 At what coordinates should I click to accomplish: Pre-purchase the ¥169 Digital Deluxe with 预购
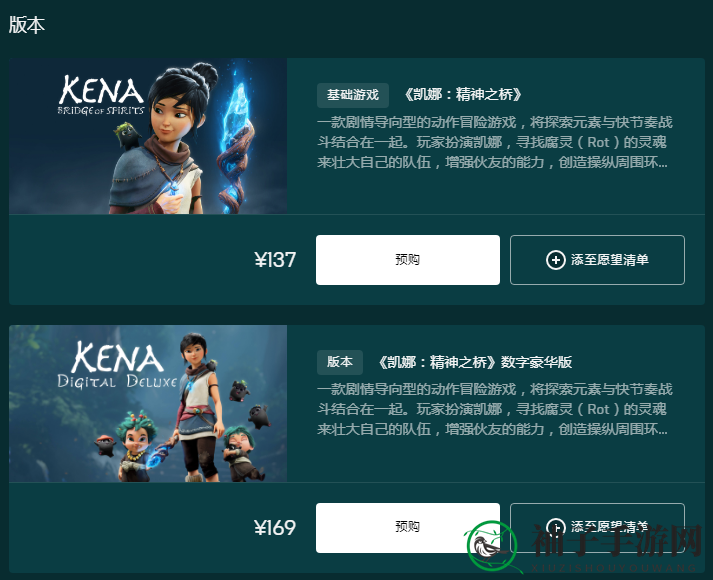click(x=408, y=528)
